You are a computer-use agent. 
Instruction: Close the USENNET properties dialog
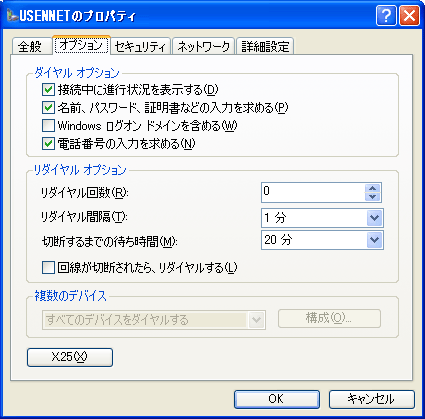[409, 15]
